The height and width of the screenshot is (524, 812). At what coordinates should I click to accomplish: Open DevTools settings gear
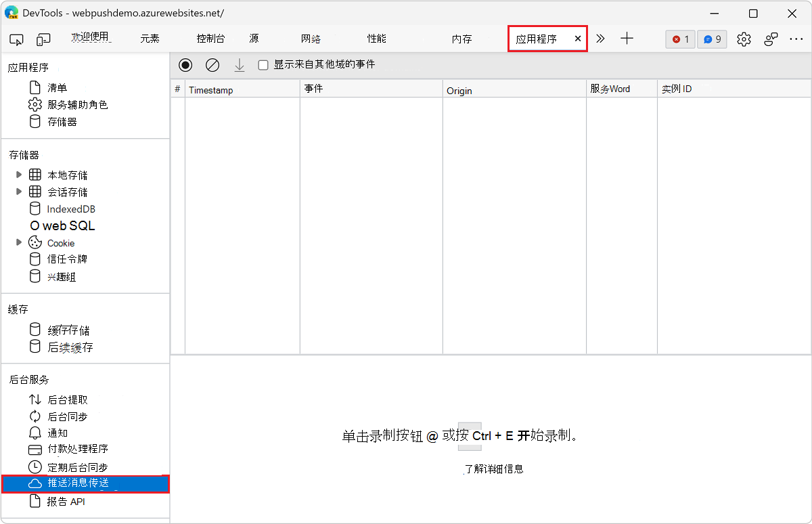744,39
